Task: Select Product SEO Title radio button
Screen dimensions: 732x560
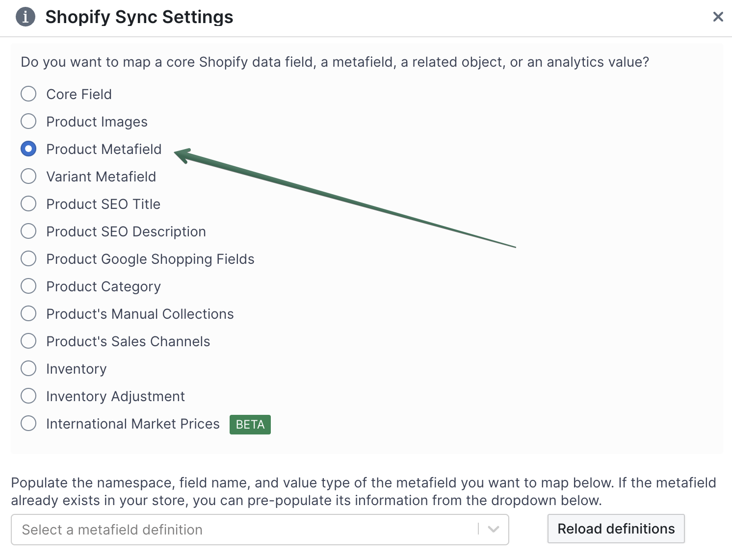Action: [28, 204]
